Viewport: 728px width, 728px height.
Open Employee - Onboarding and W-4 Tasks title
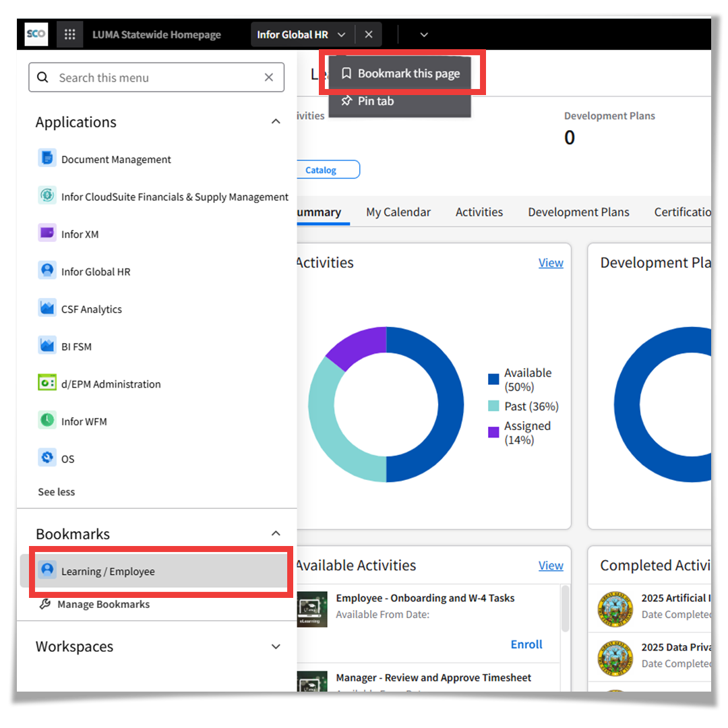[x=425, y=598]
